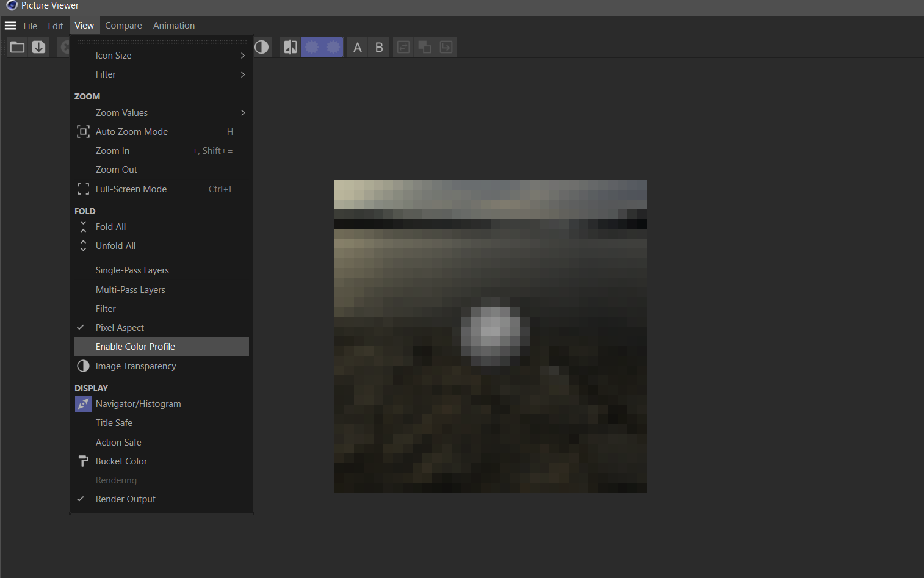Click the Open File folder icon
The height and width of the screenshot is (578, 924).
pos(18,47)
